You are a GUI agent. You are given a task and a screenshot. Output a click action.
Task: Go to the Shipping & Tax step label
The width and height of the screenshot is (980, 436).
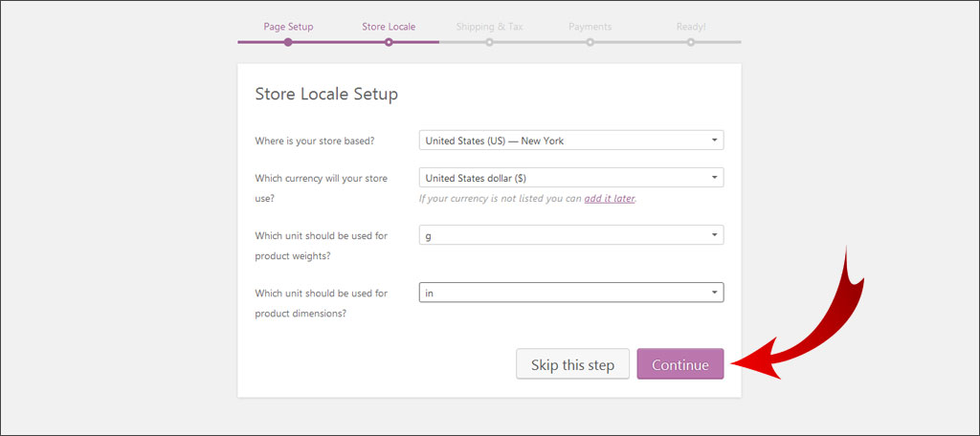click(489, 27)
